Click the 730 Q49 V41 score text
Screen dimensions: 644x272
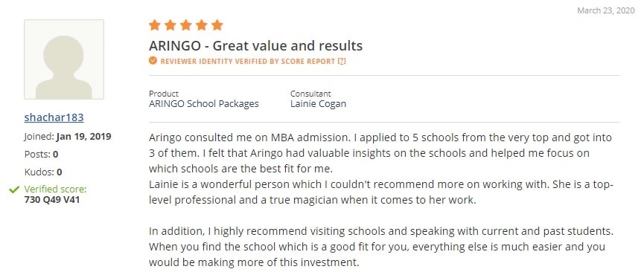click(x=52, y=201)
